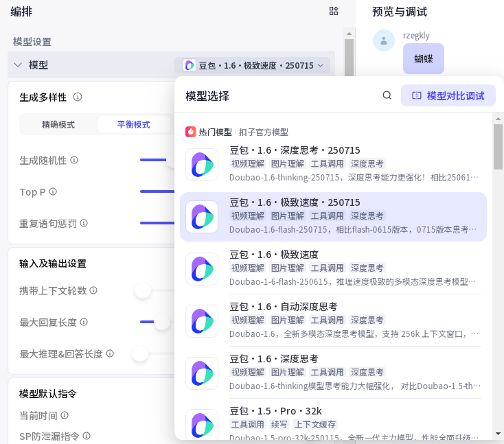Adjust the 最大回复长度 slider handle
The image size is (504, 444).
click(162, 322)
